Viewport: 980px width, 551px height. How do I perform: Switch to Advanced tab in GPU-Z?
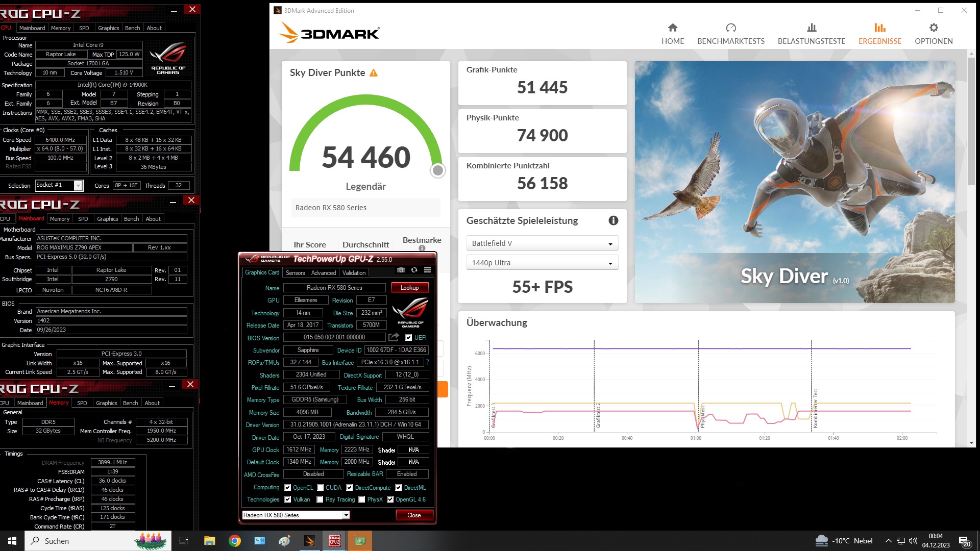324,273
